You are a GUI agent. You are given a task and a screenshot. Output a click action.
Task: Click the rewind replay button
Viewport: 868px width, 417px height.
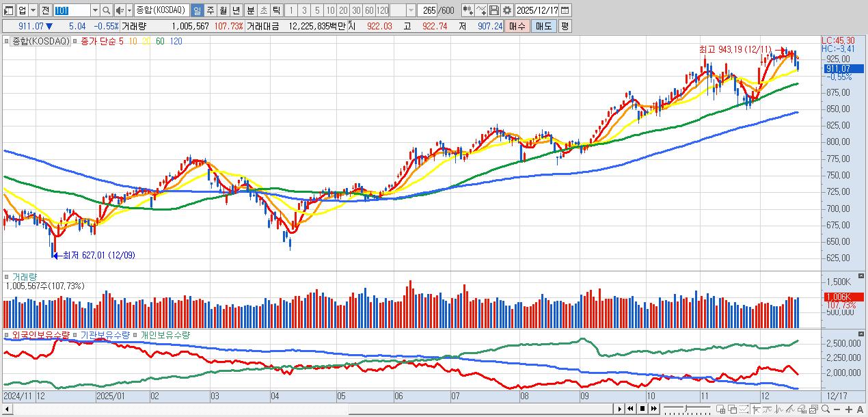630,409
